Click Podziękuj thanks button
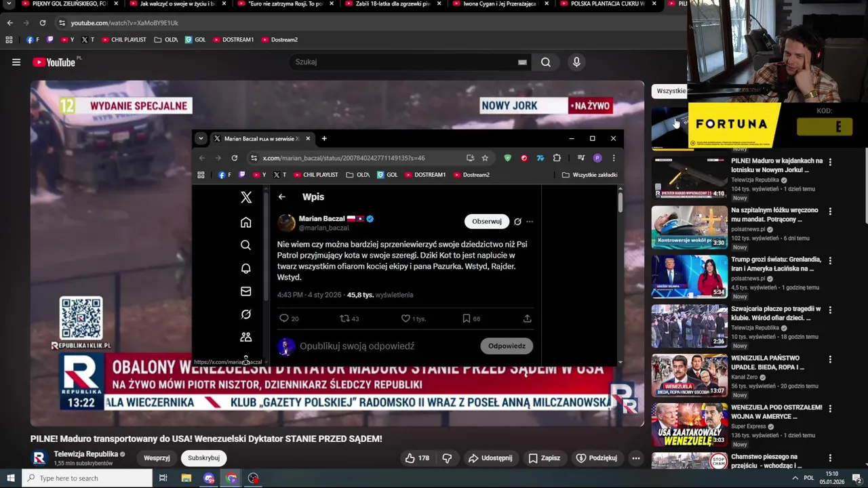The height and width of the screenshot is (488, 868). click(597, 458)
